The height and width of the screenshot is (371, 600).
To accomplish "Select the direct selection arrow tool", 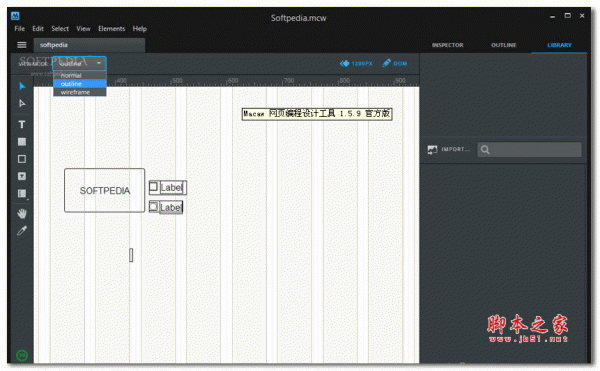I will [x=22, y=103].
